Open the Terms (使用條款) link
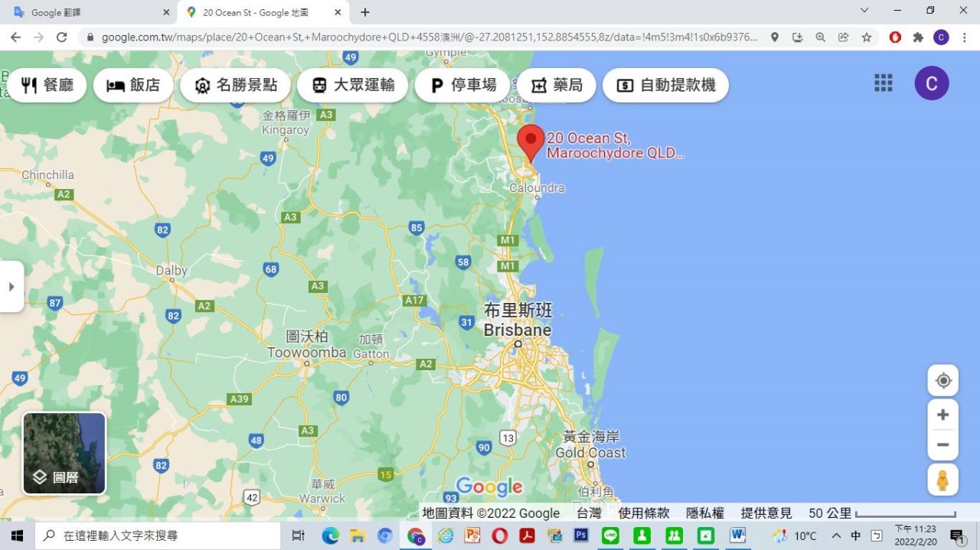 (x=644, y=513)
